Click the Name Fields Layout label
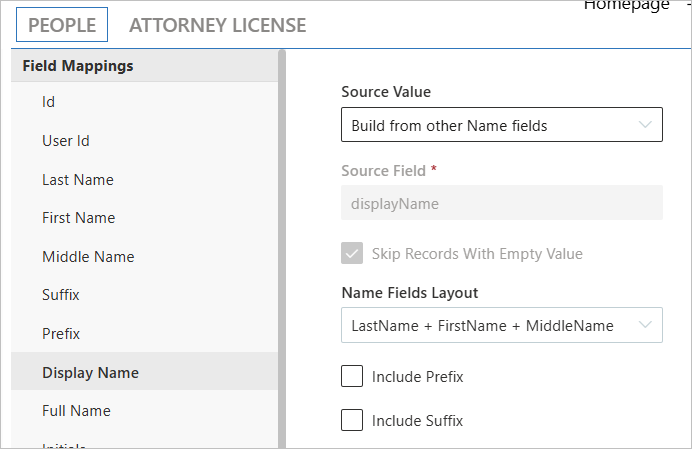Image resolution: width=692 pixels, height=449 pixels. [410, 293]
